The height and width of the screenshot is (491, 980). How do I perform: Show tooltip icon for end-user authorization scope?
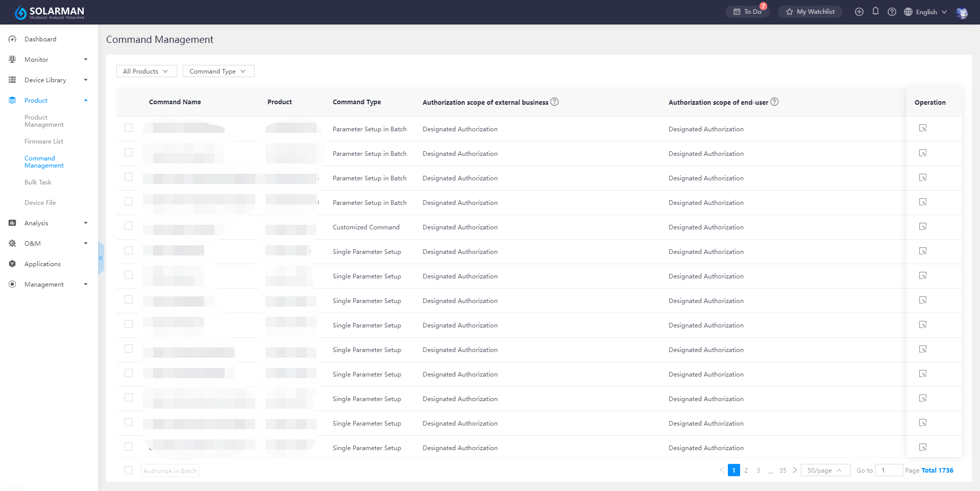point(774,102)
